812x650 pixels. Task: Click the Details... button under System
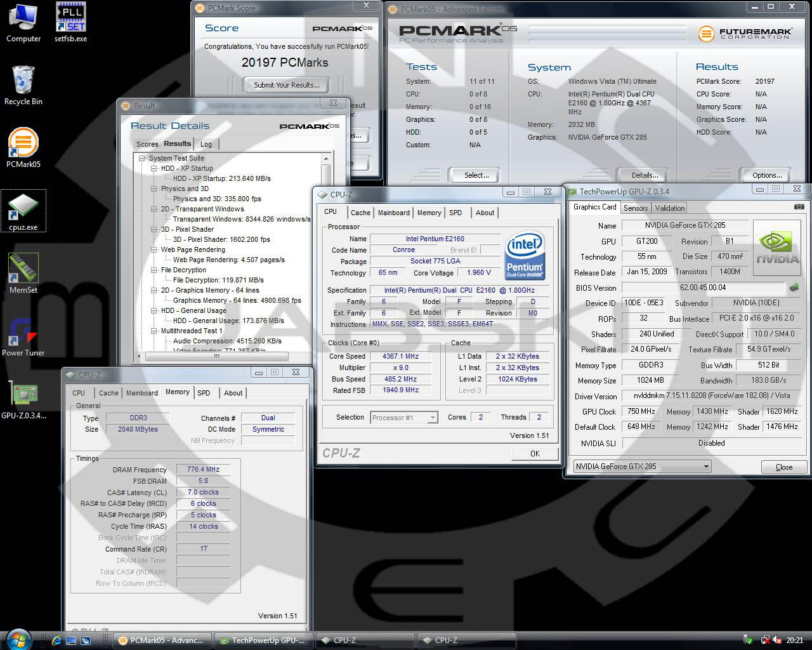[x=645, y=175]
